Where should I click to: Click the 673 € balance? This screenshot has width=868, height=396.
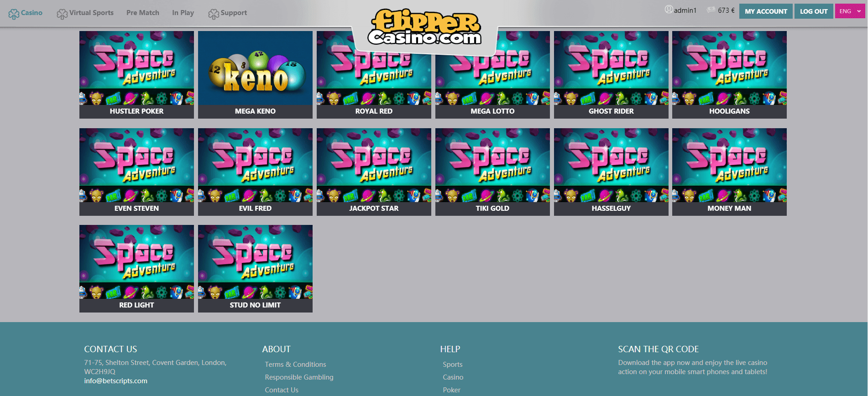[726, 10]
